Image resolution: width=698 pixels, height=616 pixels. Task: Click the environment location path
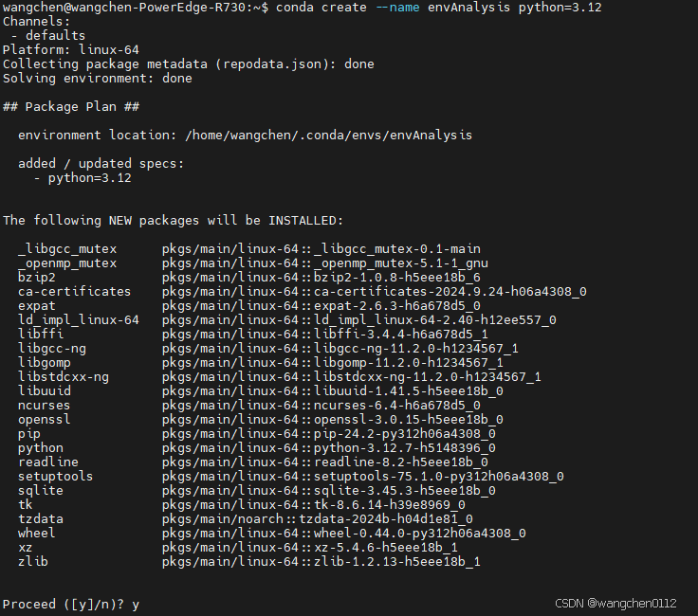click(328, 136)
